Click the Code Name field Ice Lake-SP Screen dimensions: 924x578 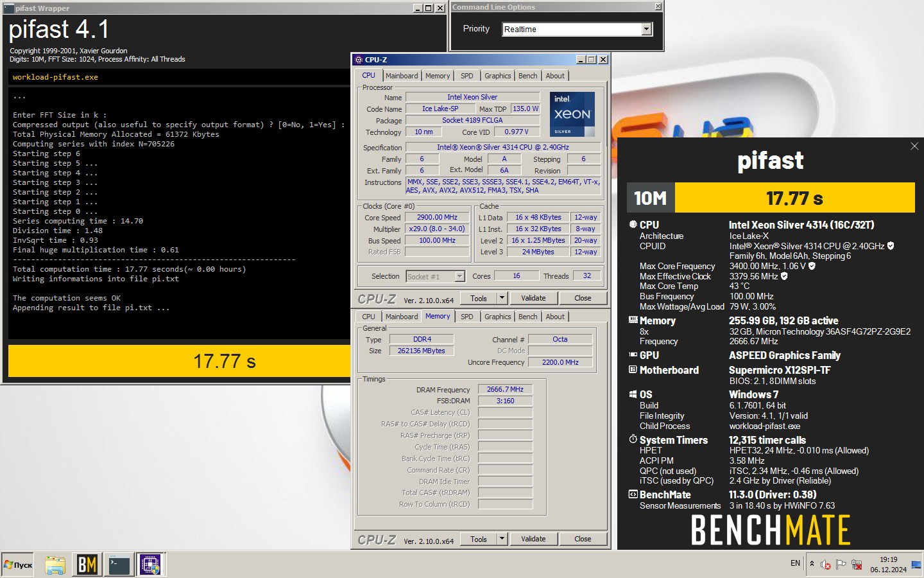[x=440, y=109]
